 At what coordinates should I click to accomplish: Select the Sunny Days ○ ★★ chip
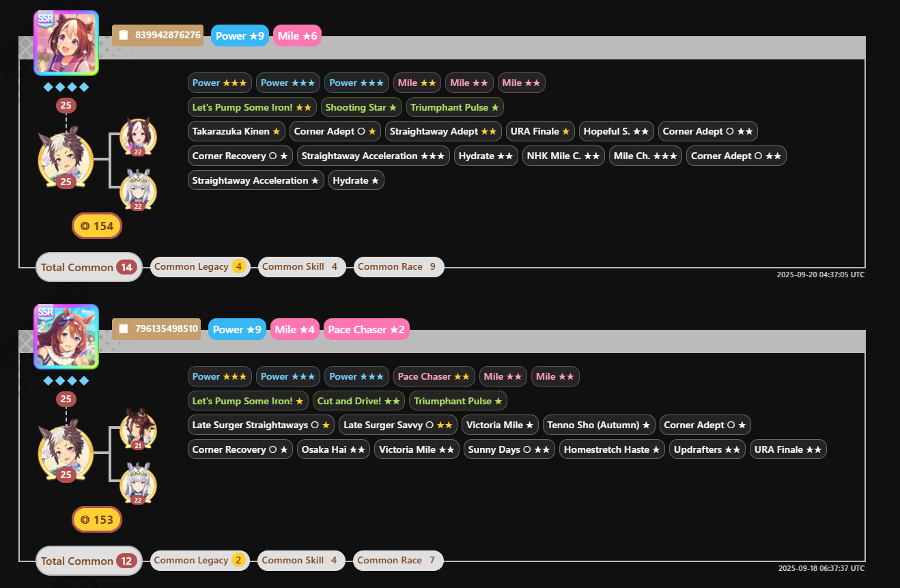(509, 449)
